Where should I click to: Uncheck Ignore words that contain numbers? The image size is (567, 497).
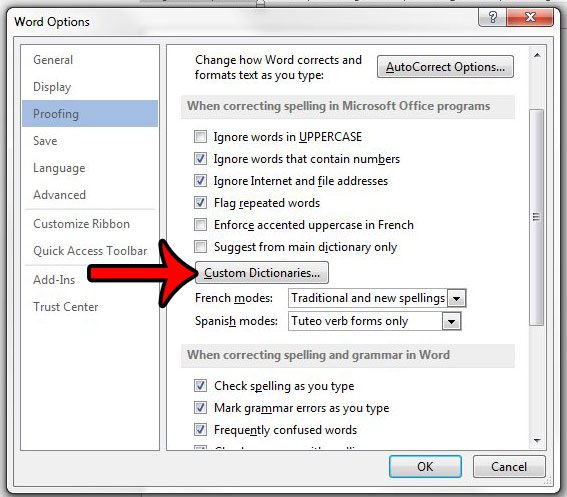click(x=200, y=159)
